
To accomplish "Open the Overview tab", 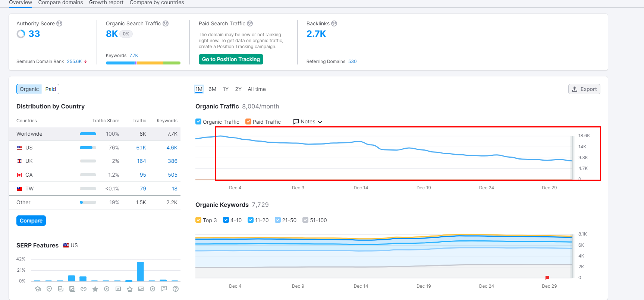I will click(x=21, y=3).
